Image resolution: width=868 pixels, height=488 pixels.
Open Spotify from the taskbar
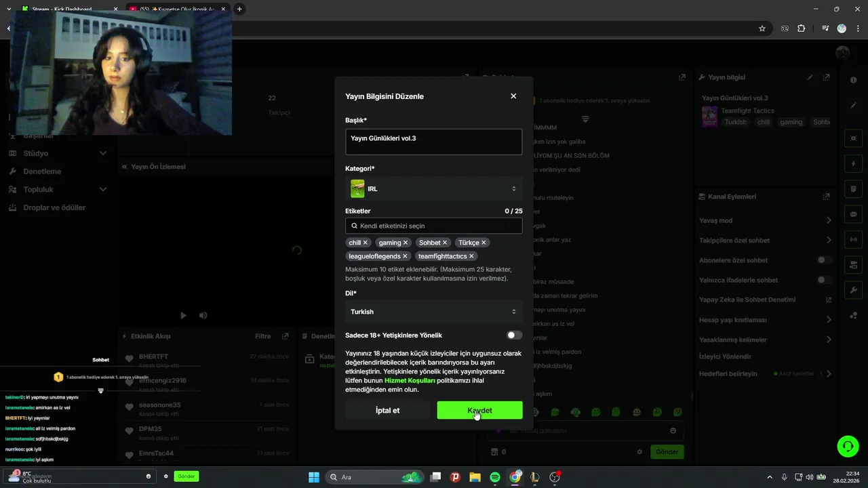pos(495,477)
